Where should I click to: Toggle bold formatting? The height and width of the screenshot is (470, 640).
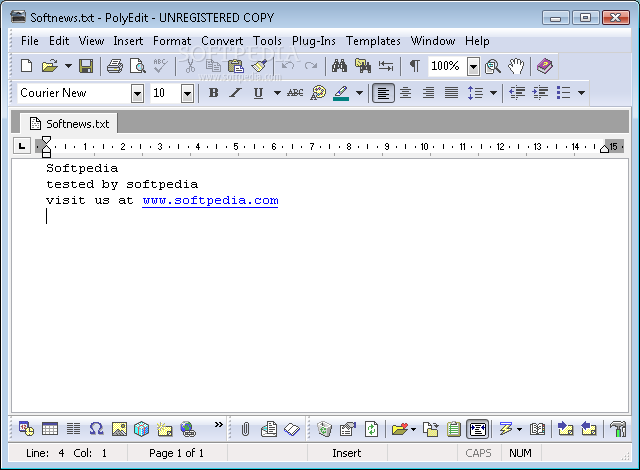213,93
